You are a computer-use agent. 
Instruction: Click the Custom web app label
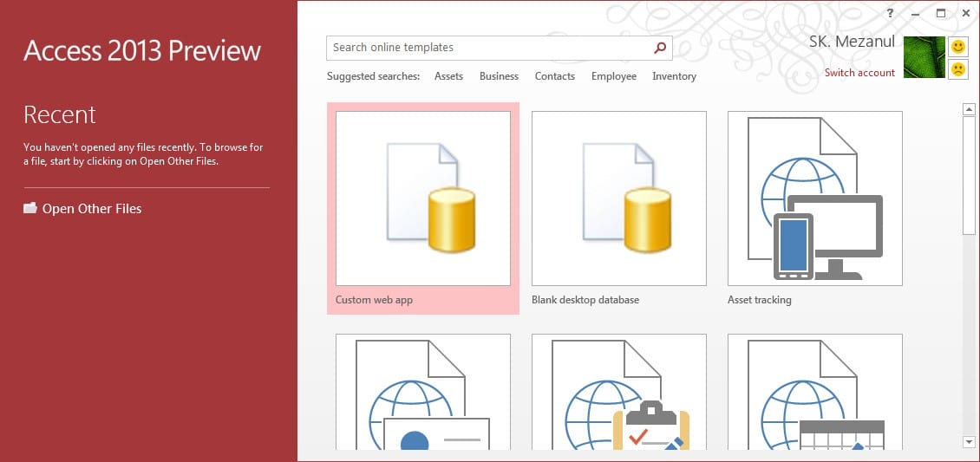click(x=374, y=300)
